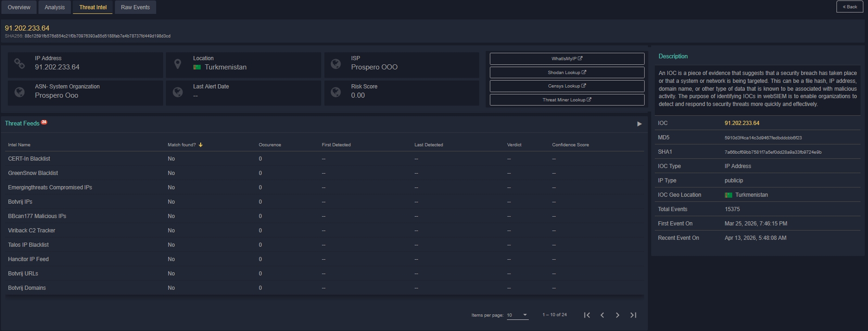Select the Threat Intel tab

point(93,7)
